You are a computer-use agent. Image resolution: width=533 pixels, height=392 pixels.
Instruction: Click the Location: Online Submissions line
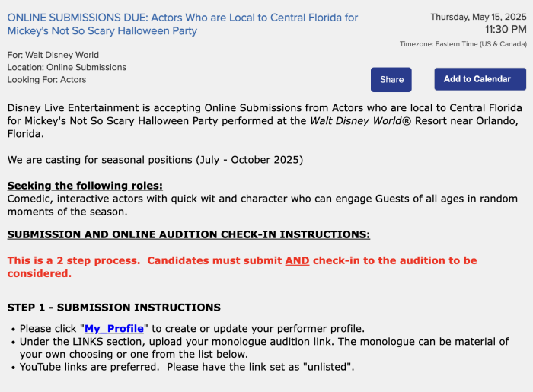tap(67, 67)
